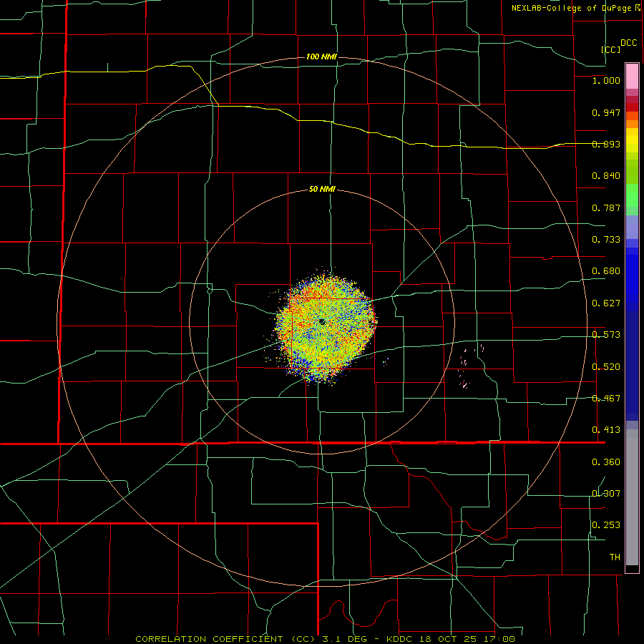Click the [CC] product label above color bar
Viewport: 644px width, 644px height.
point(611,49)
